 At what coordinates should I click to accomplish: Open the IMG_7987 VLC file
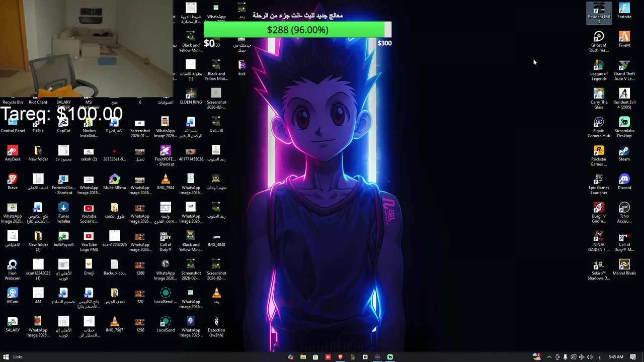[114, 324]
